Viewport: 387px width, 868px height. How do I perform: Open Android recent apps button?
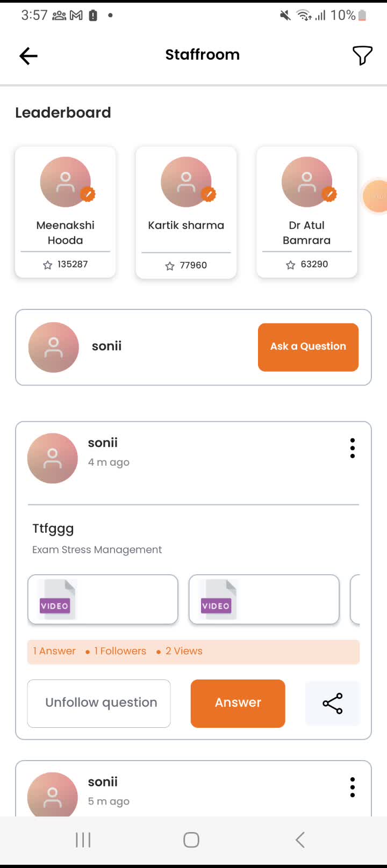[83, 840]
